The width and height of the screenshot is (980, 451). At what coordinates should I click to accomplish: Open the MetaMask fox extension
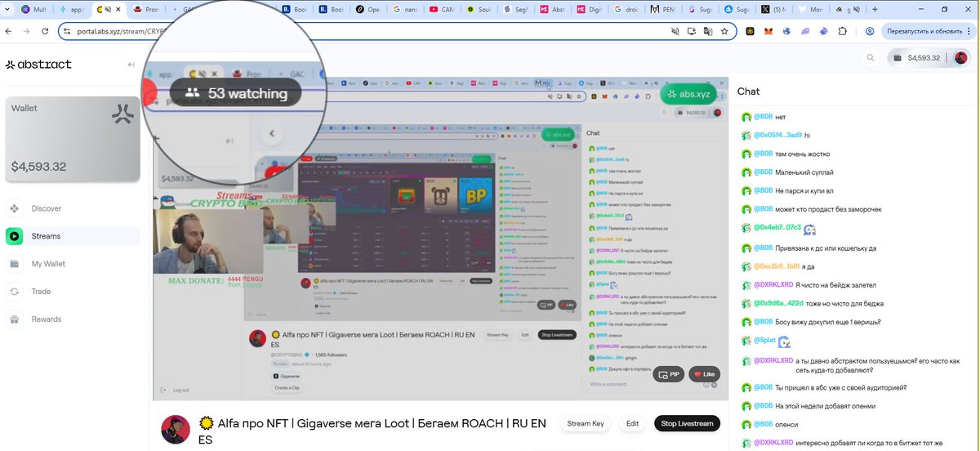768,31
